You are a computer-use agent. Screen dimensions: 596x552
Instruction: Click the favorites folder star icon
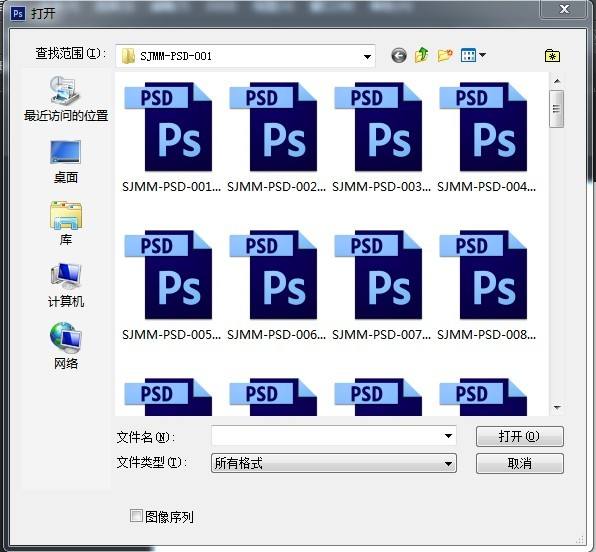(552, 56)
